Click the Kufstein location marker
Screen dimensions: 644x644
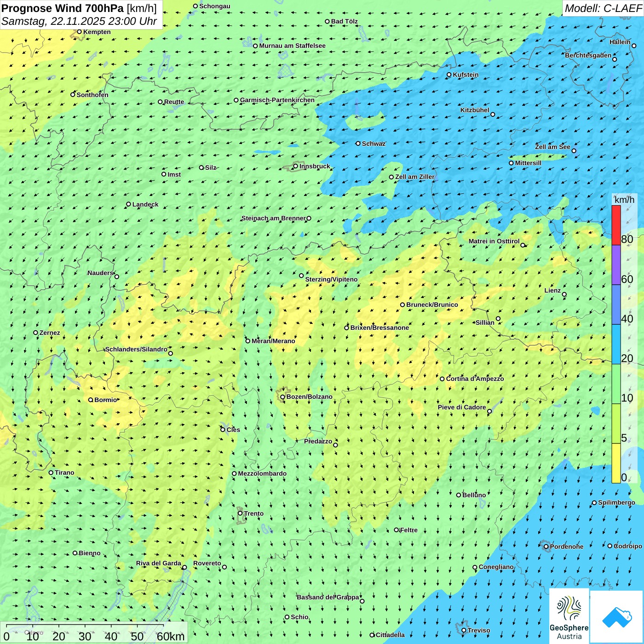[449, 75]
